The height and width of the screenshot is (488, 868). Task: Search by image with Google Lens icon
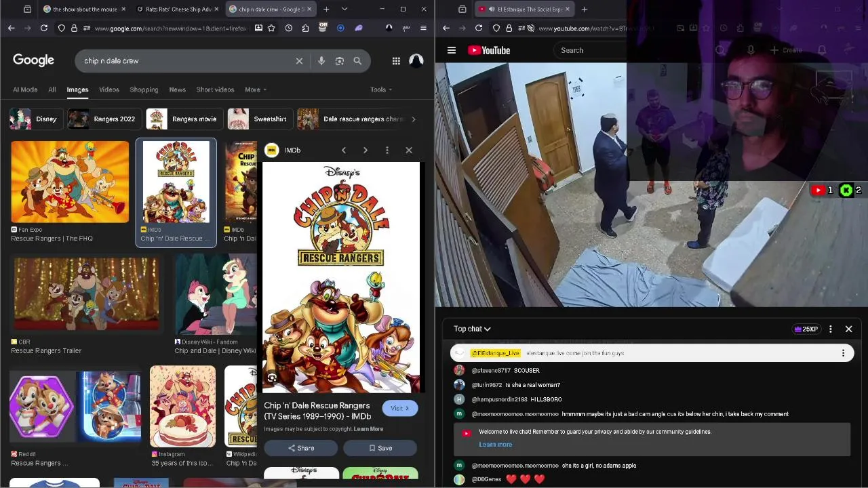click(x=340, y=61)
